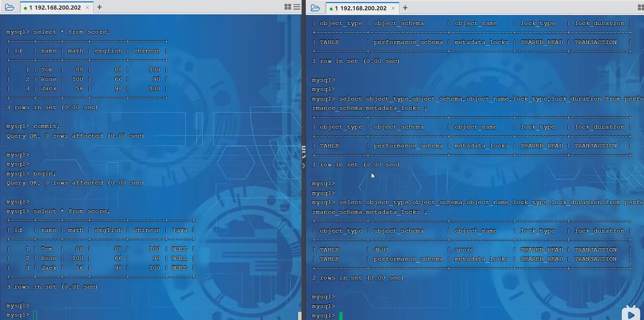Viewport: 644px width, 320px height.
Task: Select the 192.168.200.202 tab in left terminal
Action: click(55, 8)
